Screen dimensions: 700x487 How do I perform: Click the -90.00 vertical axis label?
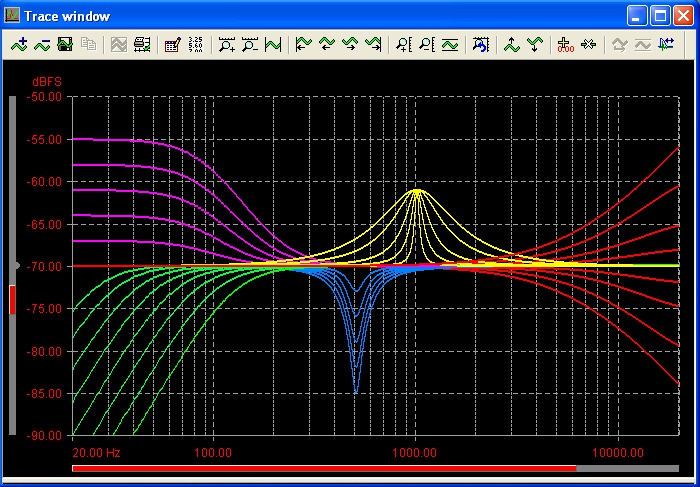coord(45,436)
